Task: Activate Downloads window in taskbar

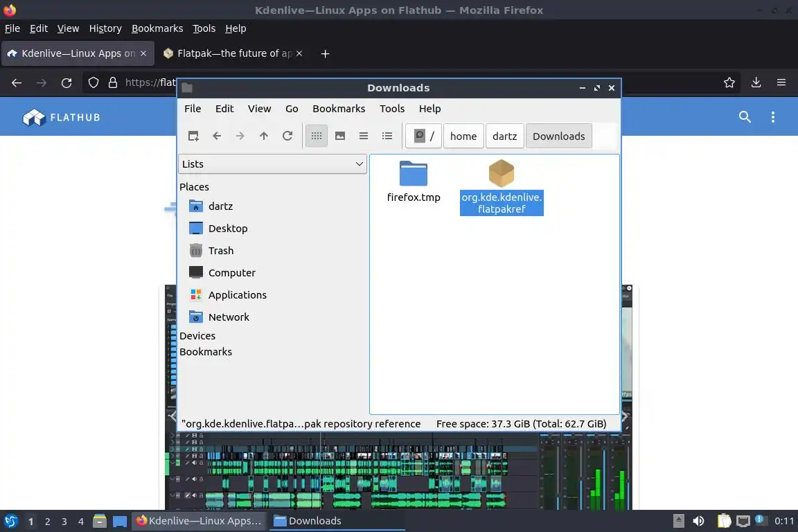Action: [x=336, y=521]
